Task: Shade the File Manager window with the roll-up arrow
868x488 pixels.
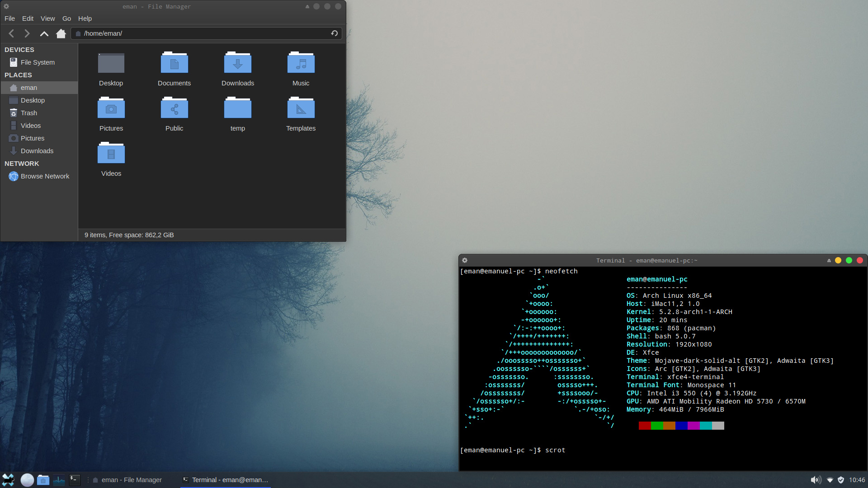Action: [307, 6]
